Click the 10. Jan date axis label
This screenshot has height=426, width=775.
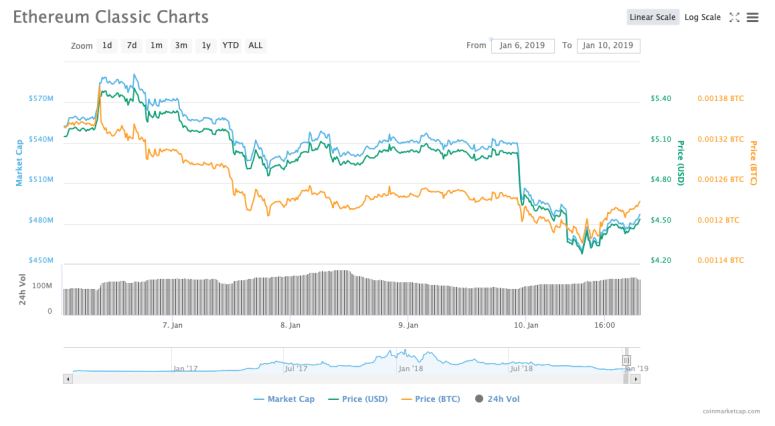(x=526, y=325)
